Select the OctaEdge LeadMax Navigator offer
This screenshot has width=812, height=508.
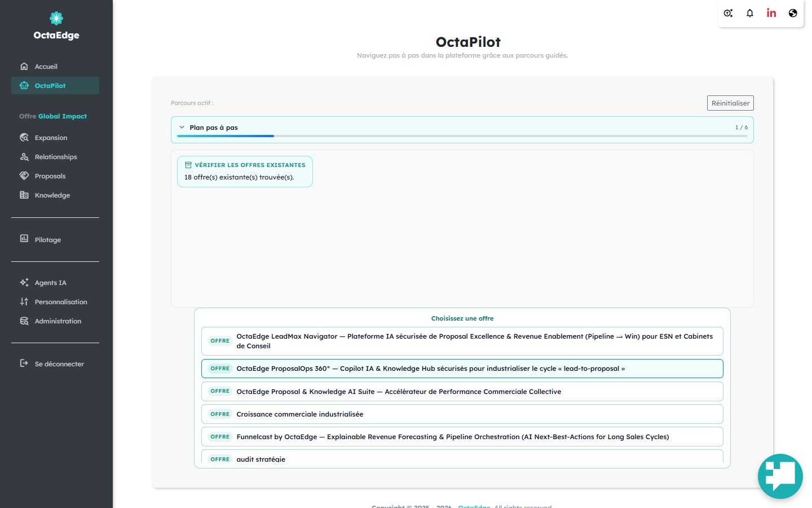pos(462,341)
